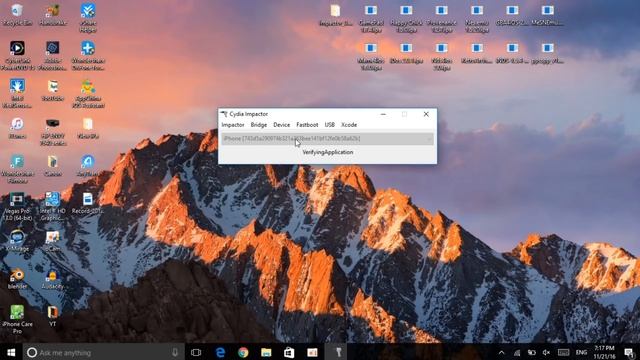Expand the iPhone device dropdown
The width and height of the screenshot is (640, 360).
click(x=327, y=139)
